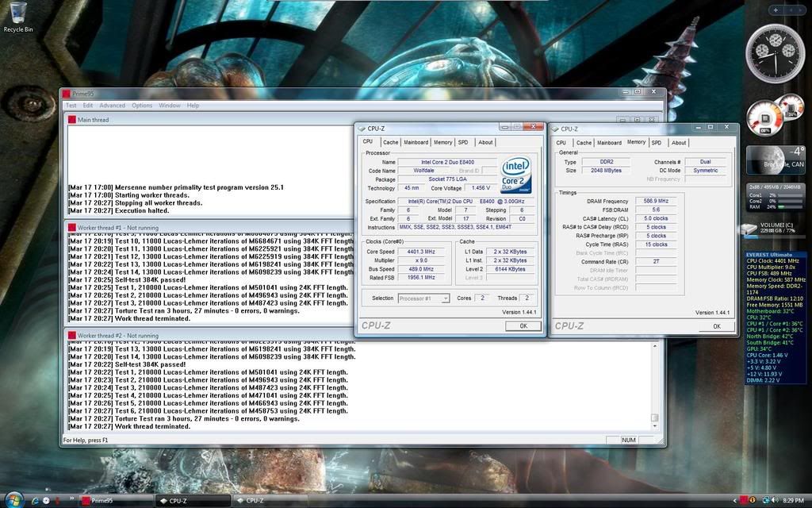
Task: Click the red Prime95 tray icon
Action: [x=744, y=501]
